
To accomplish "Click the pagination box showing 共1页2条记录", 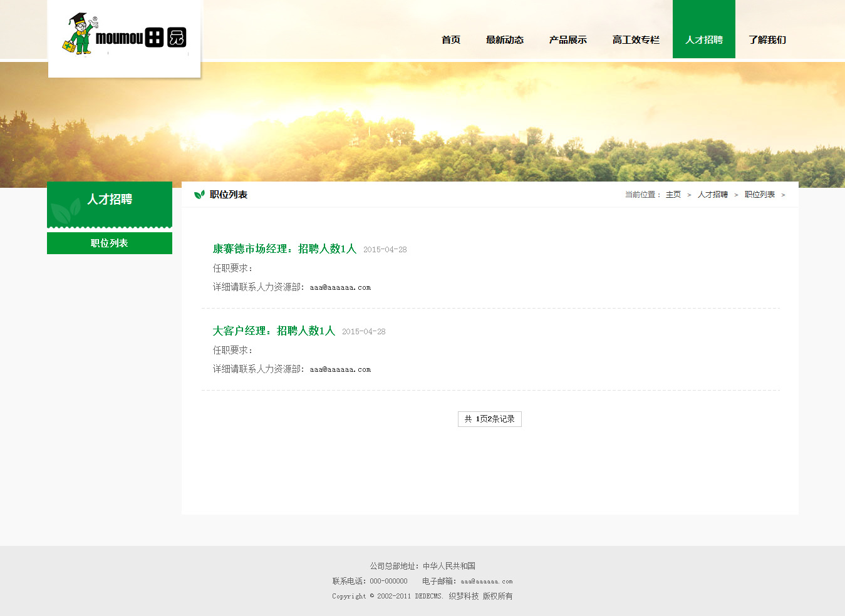I will [x=490, y=419].
